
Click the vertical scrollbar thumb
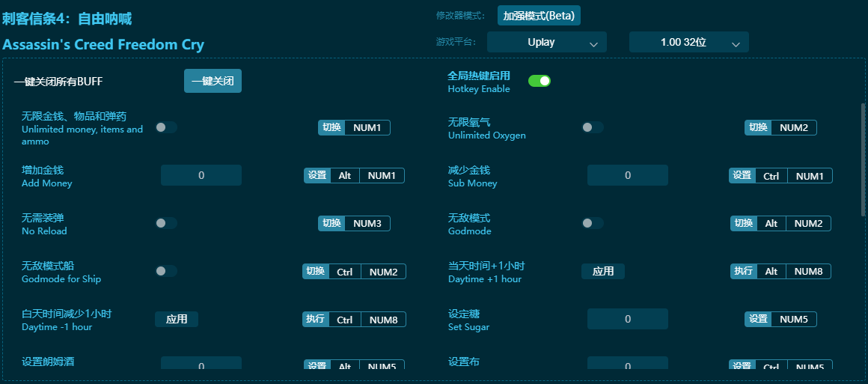(x=864, y=159)
